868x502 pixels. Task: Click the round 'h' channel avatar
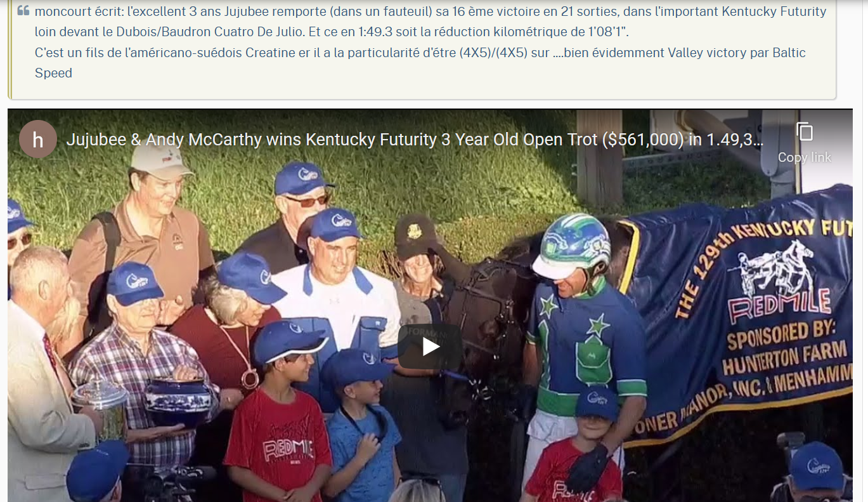pos(37,139)
